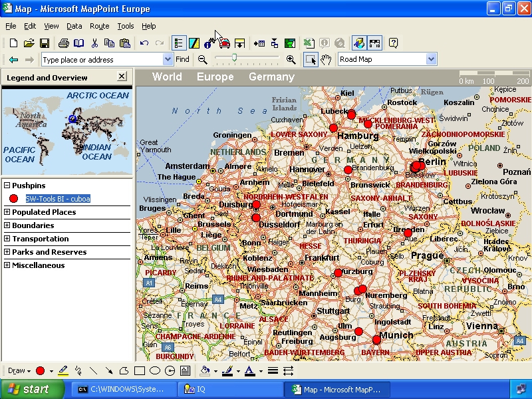The width and height of the screenshot is (532, 399).
Task: Select the Rectangle drawing tool
Action: click(140, 371)
